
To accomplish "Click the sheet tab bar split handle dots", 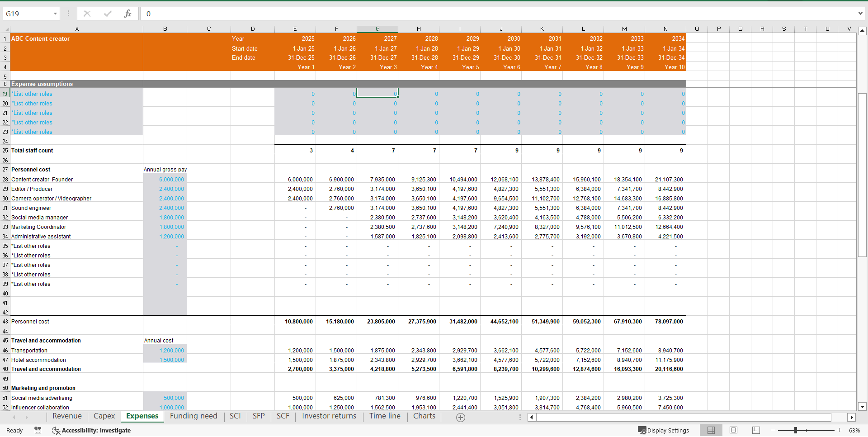I will point(520,418).
